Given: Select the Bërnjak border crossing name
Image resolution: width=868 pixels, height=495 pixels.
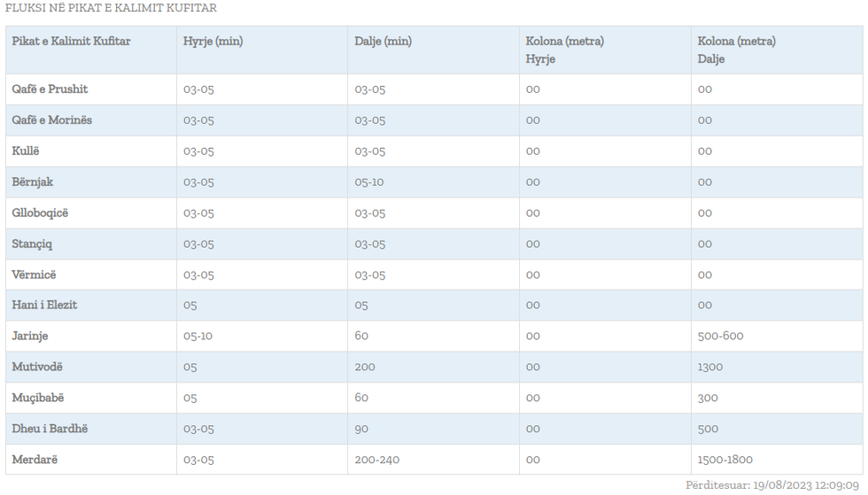Looking at the screenshot, I should (33, 182).
